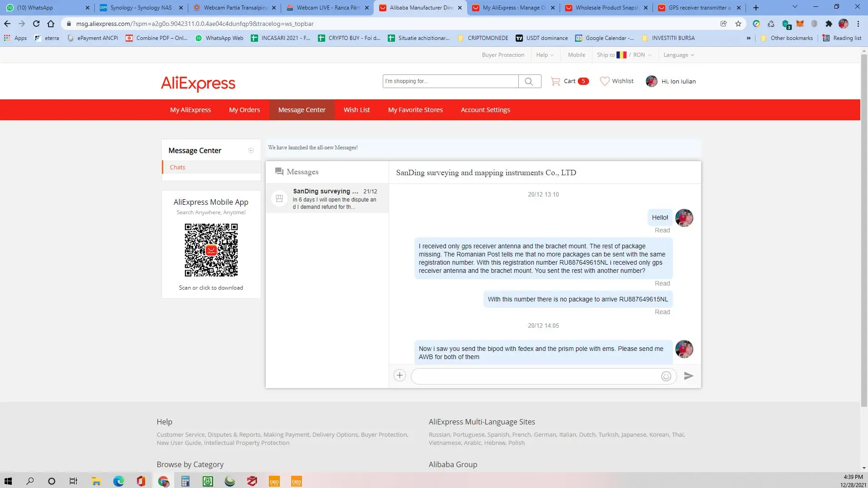Viewport: 868px width, 488px height.
Task: Open Microsoft Edge from the taskbar
Action: pos(118,481)
